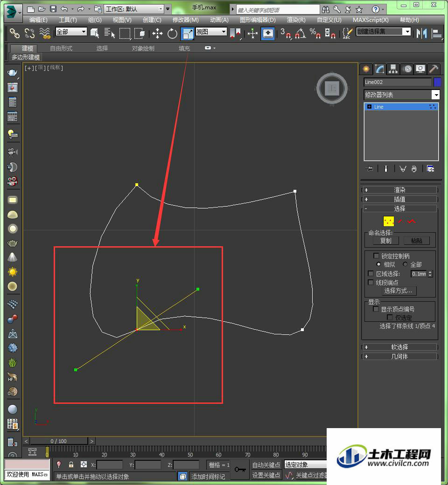
Task: Click the 复制 button
Action: click(x=385, y=241)
